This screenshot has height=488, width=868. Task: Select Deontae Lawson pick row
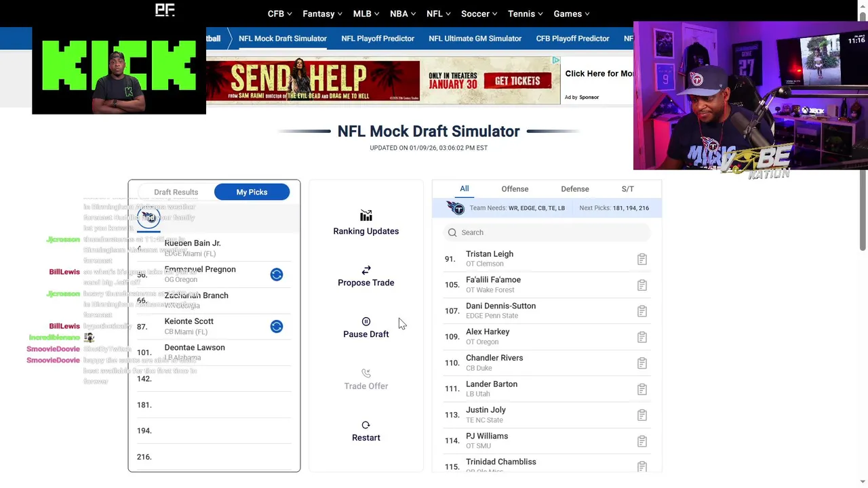click(x=214, y=352)
